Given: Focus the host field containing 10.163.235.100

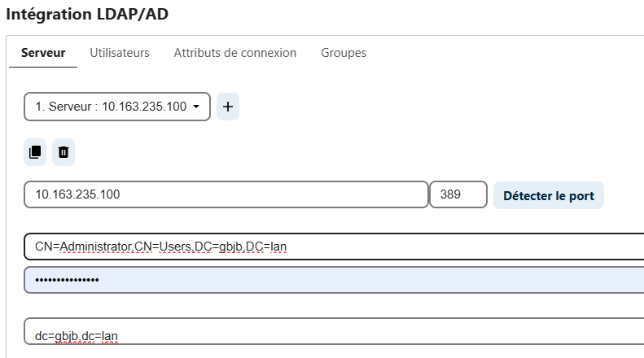Looking at the screenshot, I should [226, 194].
